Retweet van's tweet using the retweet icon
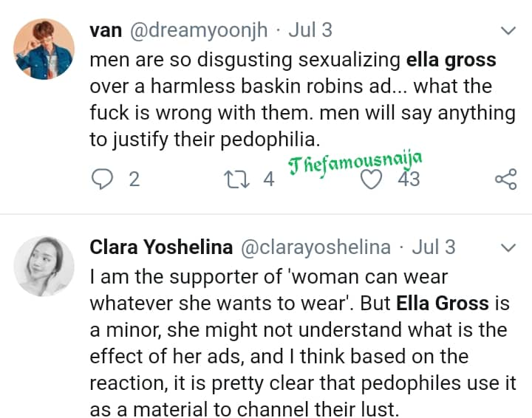Image resolution: width=532 pixels, height=418 pixels. coord(240,179)
